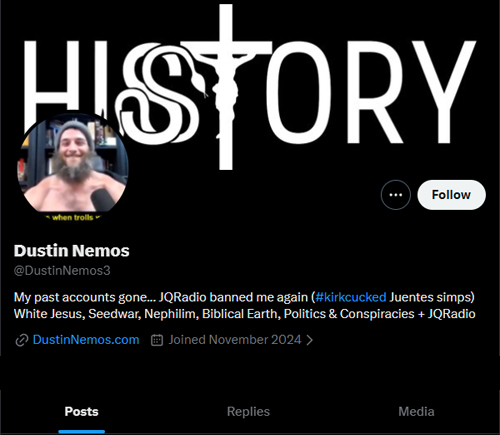The width and height of the screenshot is (500, 435).
Task: Expand account details via the join date chevron
Action: point(310,340)
